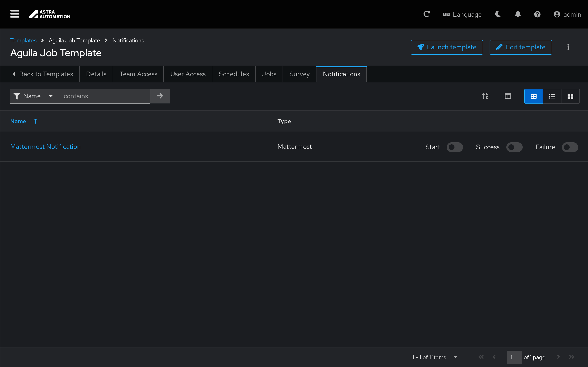Click the contains filter text field

point(105,96)
